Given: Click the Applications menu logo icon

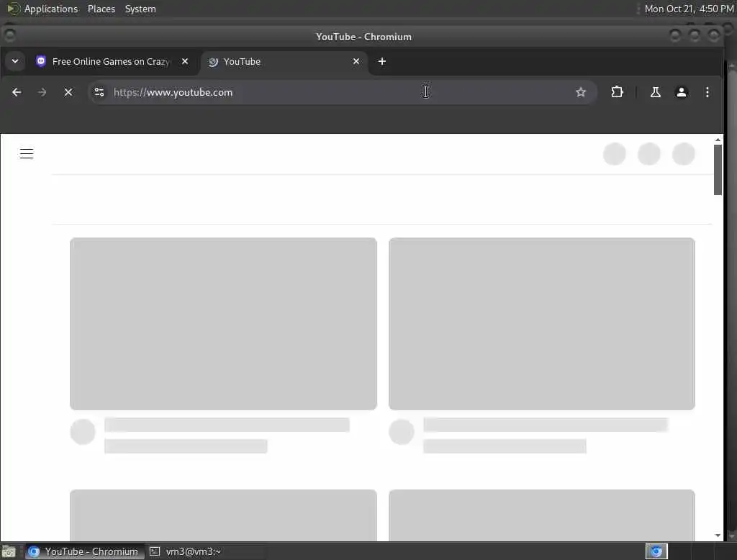Looking at the screenshot, I should (x=13, y=9).
